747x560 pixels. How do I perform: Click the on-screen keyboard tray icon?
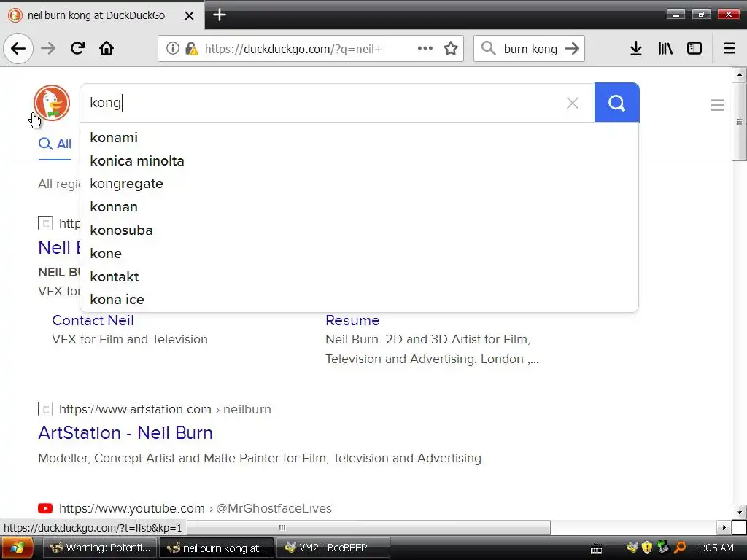click(x=597, y=549)
